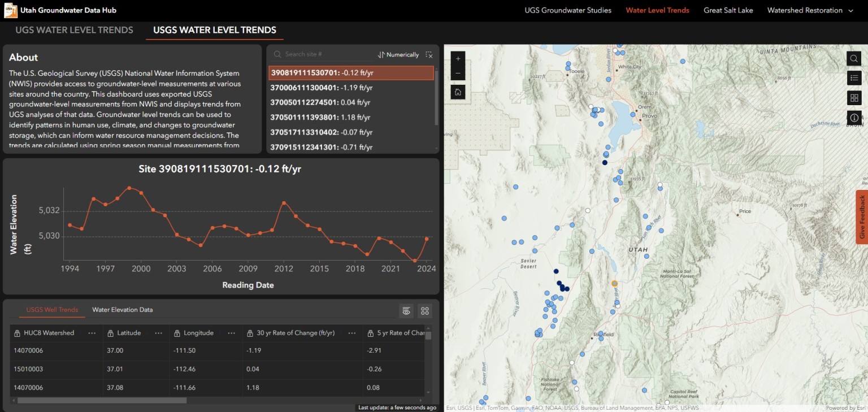868x412 pixels.
Task: Clear the site selection with the deselect icon
Action: [x=429, y=54]
